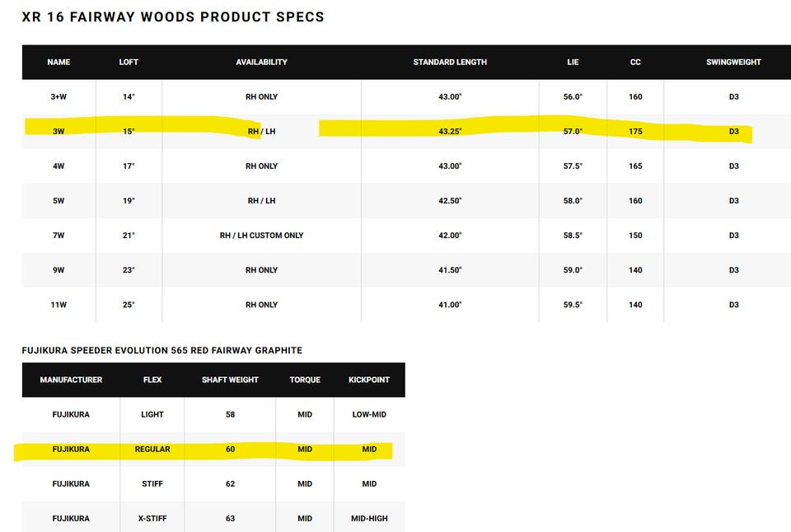Select the highlighted REGULAR flex cell
Viewport: 791px width, 532px height.
click(152, 450)
